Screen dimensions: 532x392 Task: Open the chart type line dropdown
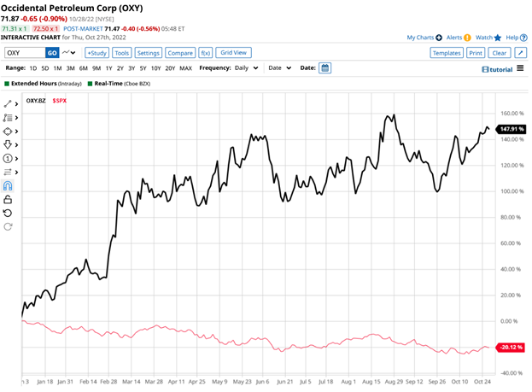click(70, 52)
